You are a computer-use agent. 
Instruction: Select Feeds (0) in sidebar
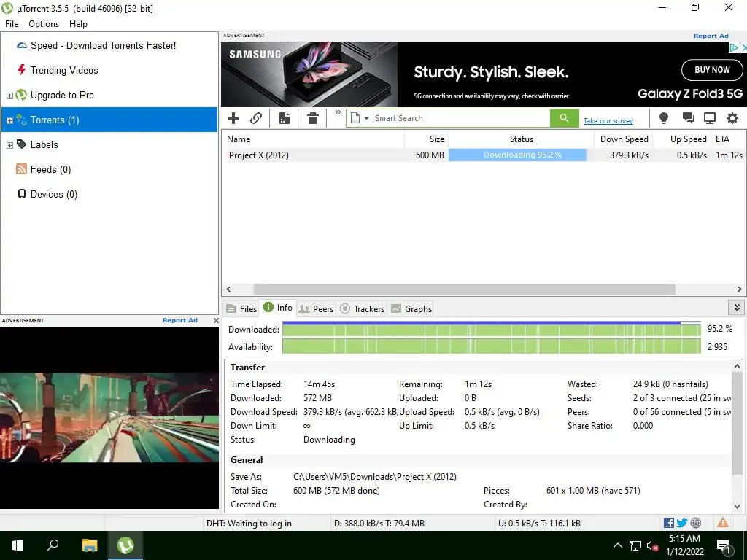pyautogui.click(x=50, y=169)
